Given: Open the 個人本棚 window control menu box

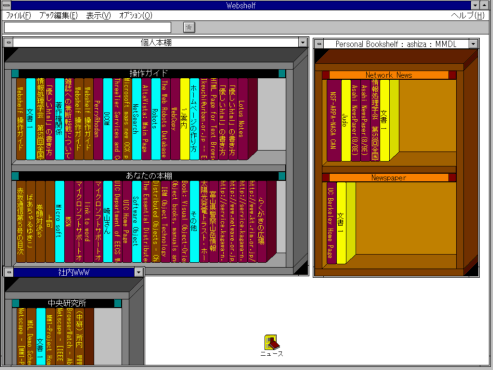Looking at the screenshot, I should (x=9, y=42).
